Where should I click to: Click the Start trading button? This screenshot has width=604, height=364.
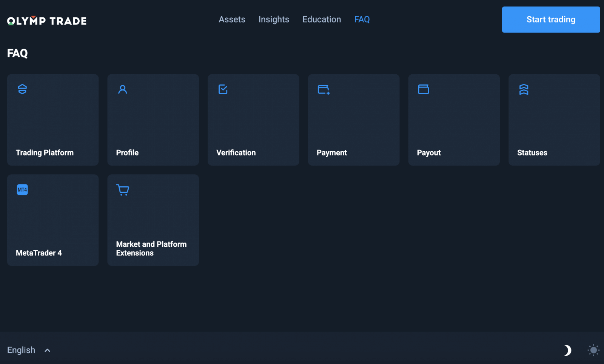pyautogui.click(x=551, y=20)
